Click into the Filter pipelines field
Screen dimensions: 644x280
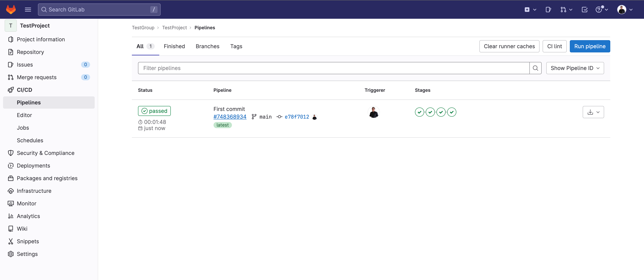(333, 68)
